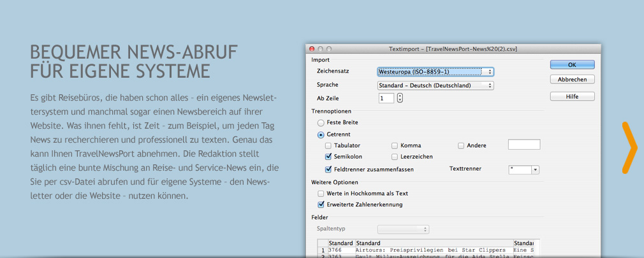Enable the Komma separator checkbox
The height and width of the screenshot is (258, 644).
tap(395, 146)
